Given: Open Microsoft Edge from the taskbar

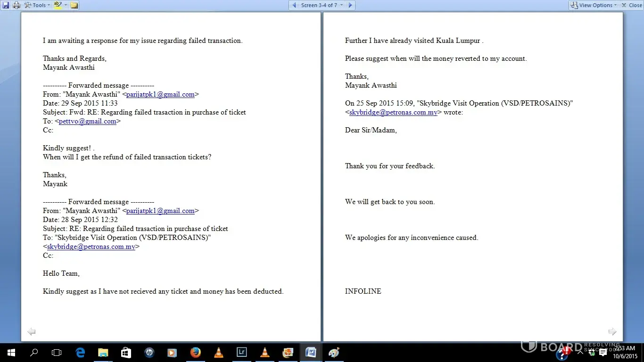Looking at the screenshot, I should pos(80,353).
